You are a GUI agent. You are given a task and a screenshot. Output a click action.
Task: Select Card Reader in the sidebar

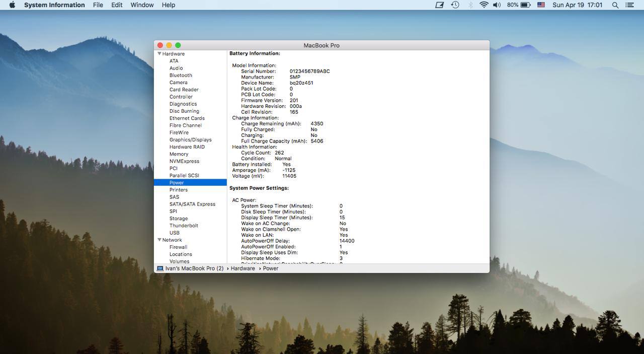184,90
